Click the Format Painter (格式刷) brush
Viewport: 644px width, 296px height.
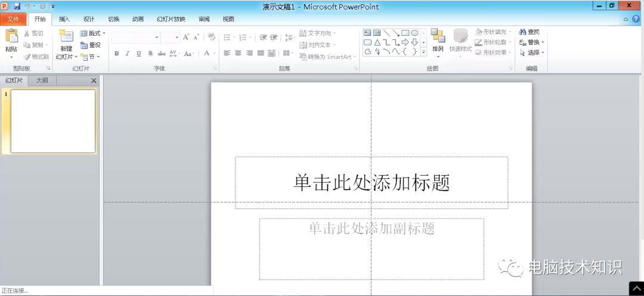[x=27, y=57]
